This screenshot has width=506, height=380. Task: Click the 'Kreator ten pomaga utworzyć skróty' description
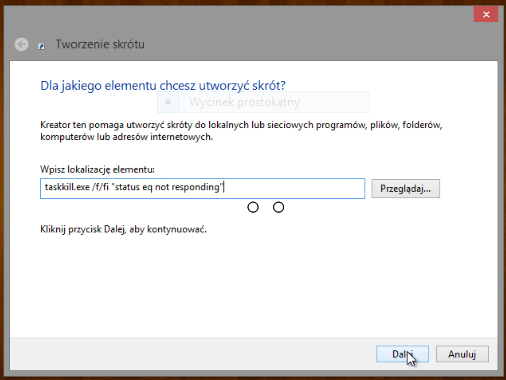pyautogui.click(x=241, y=131)
